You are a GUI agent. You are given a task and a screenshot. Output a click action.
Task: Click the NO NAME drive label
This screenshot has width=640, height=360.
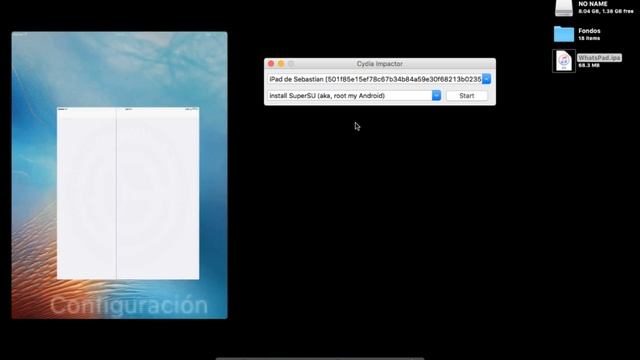click(593, 4)
